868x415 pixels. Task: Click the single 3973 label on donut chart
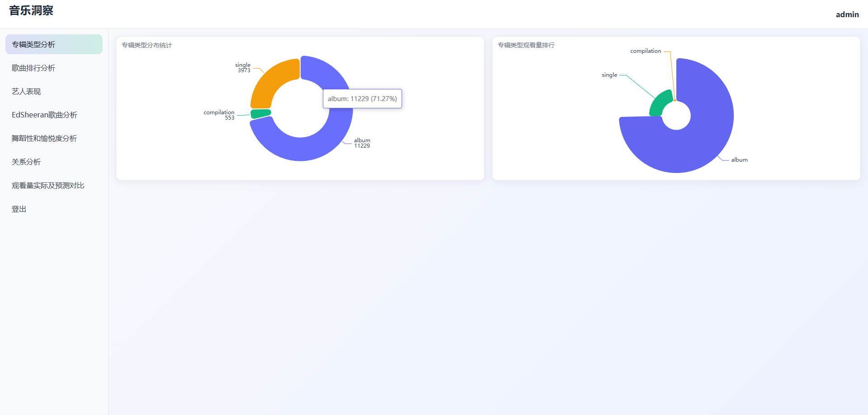[x=243, y=68]
